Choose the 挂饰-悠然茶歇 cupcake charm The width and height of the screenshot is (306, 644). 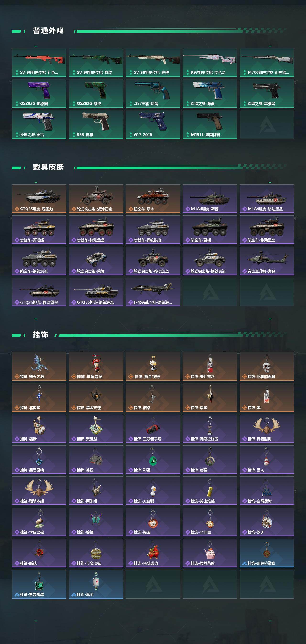210,553
